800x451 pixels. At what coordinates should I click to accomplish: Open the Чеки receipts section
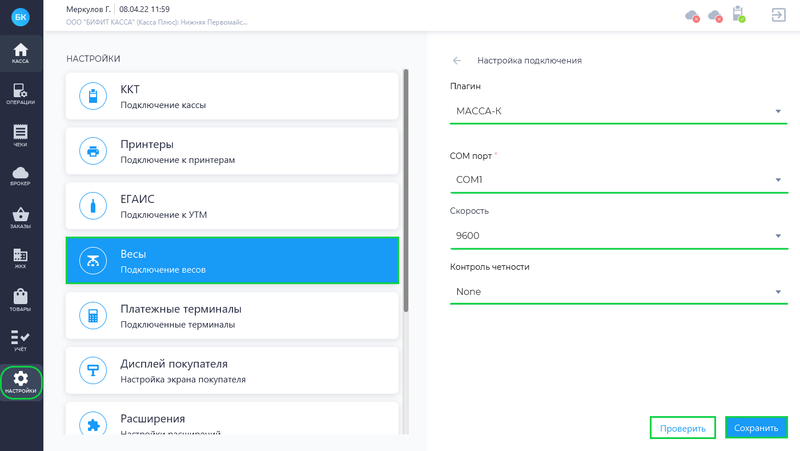[x=20, y=136]
